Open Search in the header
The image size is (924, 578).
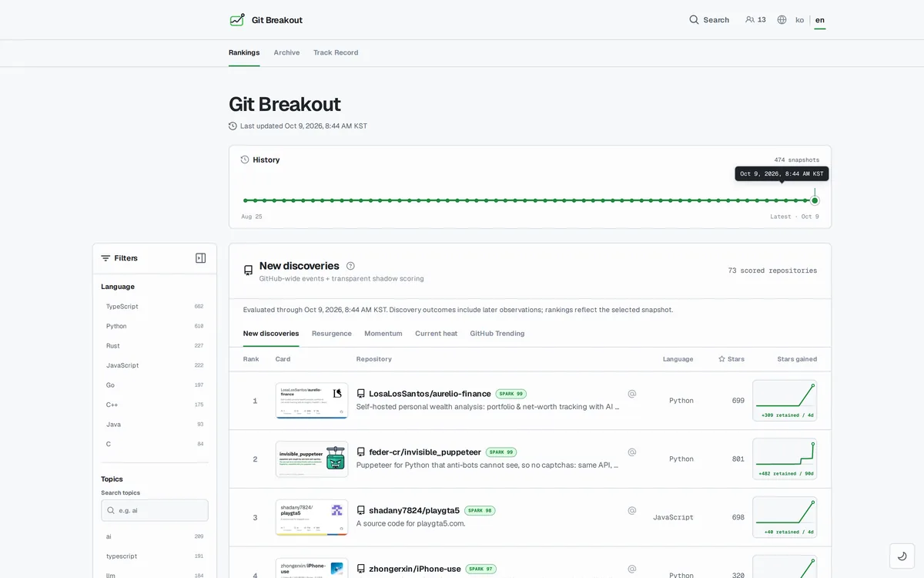(x=709, y=20)
